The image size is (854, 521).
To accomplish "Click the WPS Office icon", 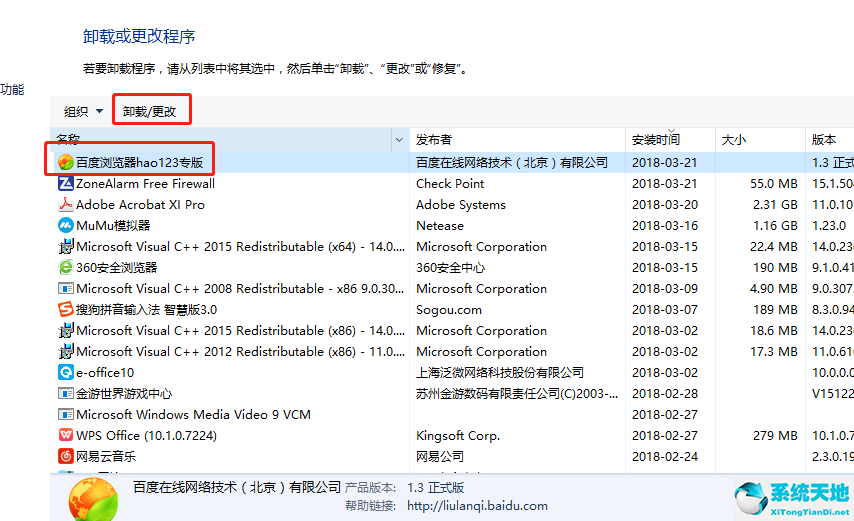I will [65, 435].
